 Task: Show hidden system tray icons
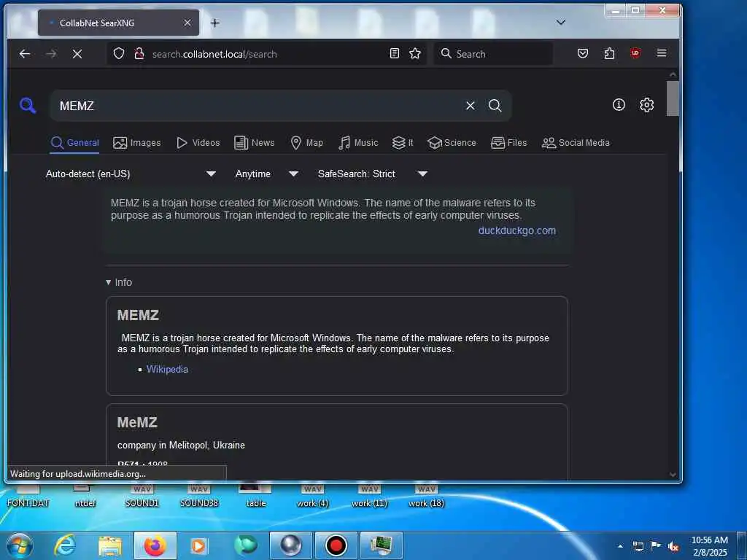(620, 547)
